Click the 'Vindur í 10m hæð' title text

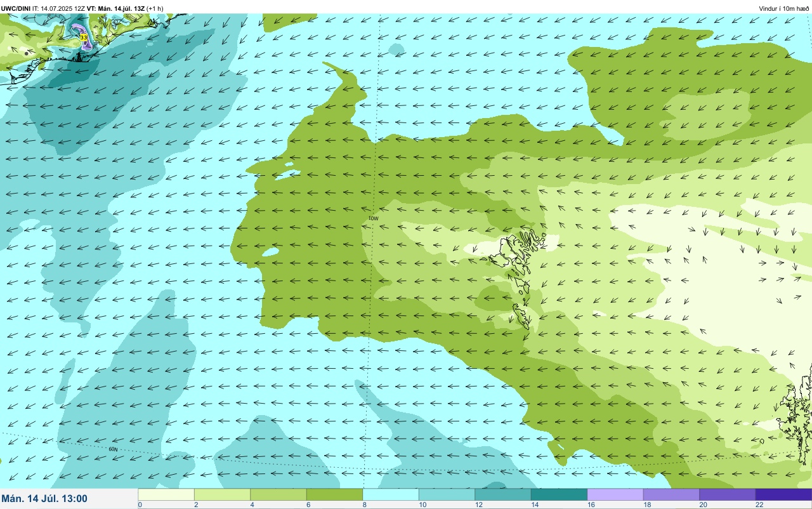click(x=784, y=8)
